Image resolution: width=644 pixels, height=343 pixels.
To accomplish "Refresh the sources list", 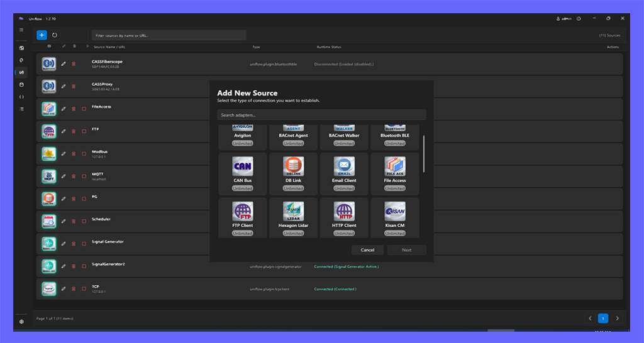I will click(55, 35).
